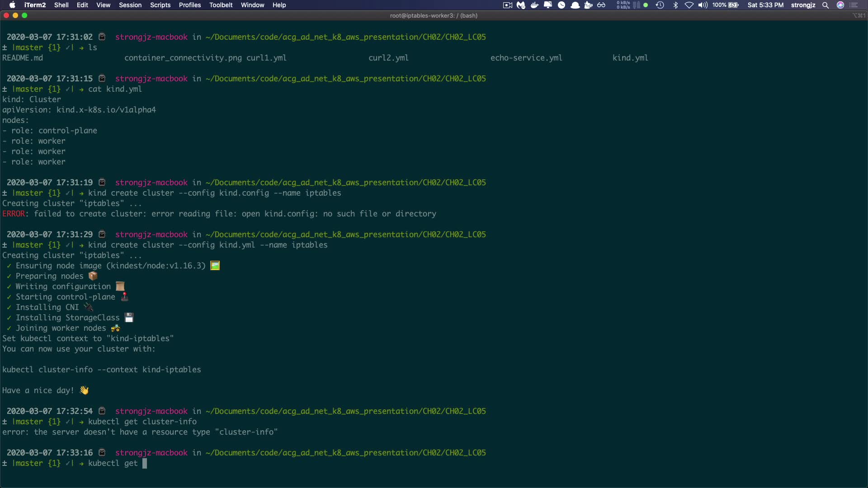Open the battery 100% status dropdown
This screenshot has height=488, width=868.
726,5
